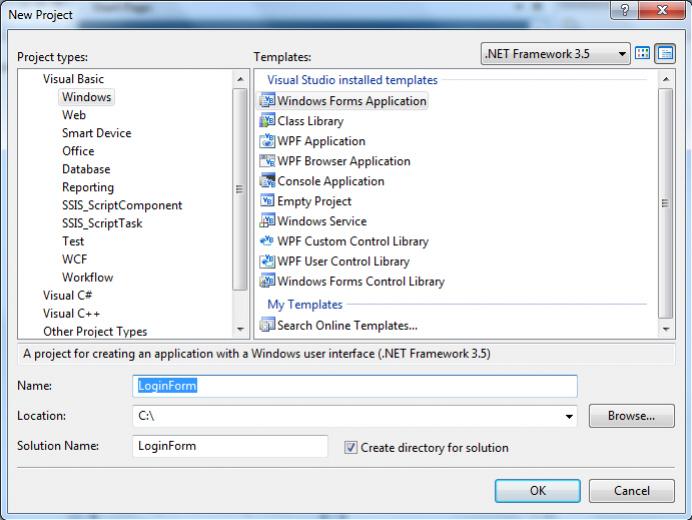
Task: Choose WPF Application template text
Action: point(321,141)
